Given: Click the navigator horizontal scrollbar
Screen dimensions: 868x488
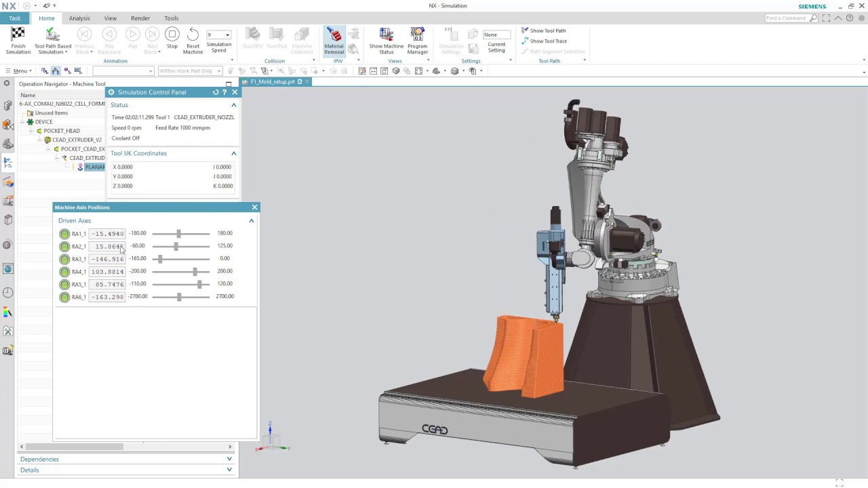Looking at the screenshot, I should (x=75, y=447).
